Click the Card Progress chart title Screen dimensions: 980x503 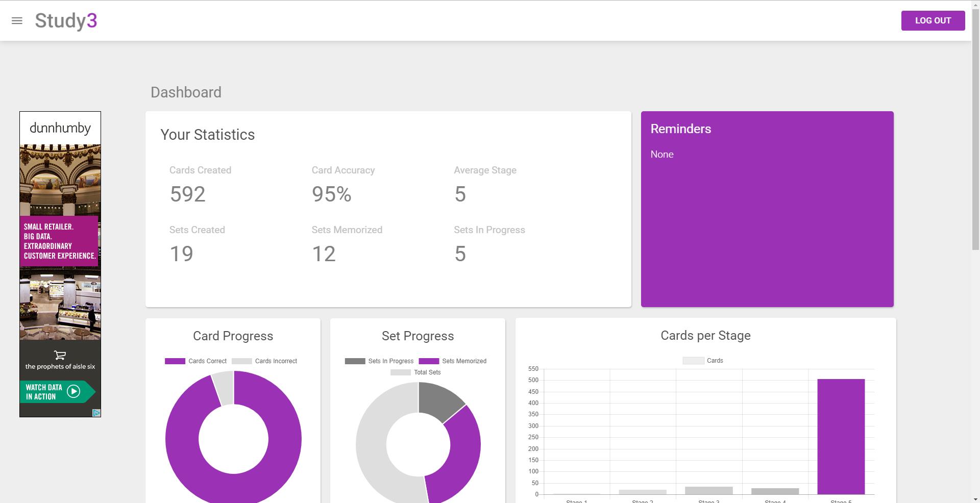click(233, 336)
